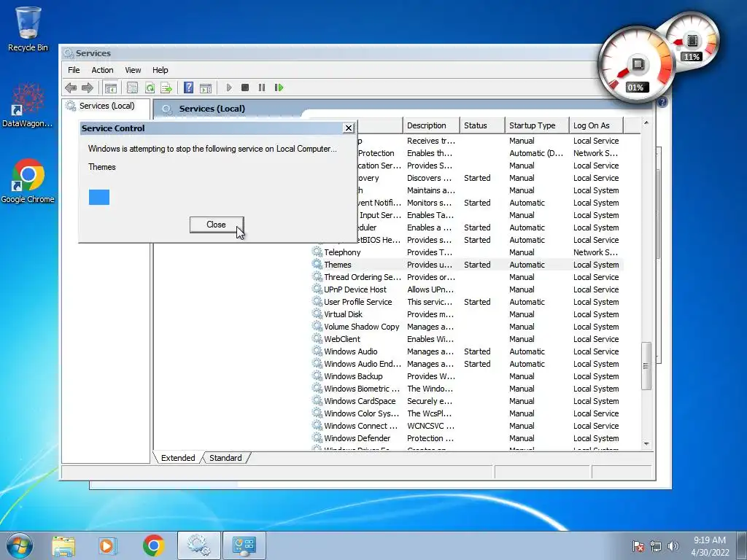Image resolution: width=747 pixels, height=560 pixels.
Task: Sort by the Status column header
Action: click(x=482, y=125)
